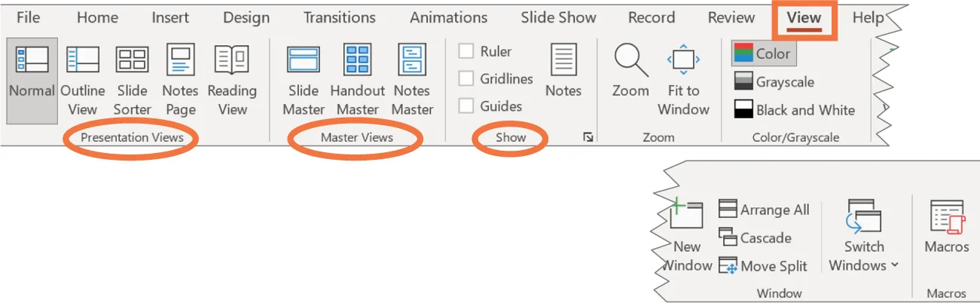Check the Guides option
The height and width of the screenshot is (303, 980).
(467, 106)
